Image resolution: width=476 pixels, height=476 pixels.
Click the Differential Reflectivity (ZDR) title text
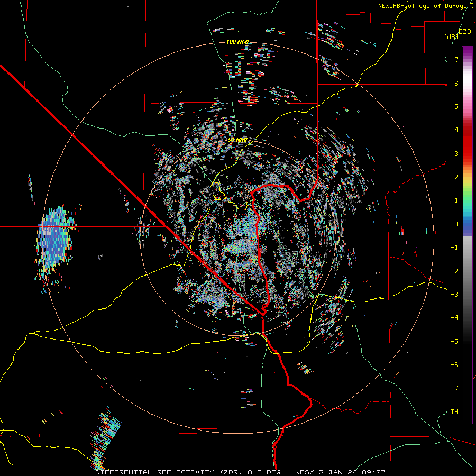[170, 472]
